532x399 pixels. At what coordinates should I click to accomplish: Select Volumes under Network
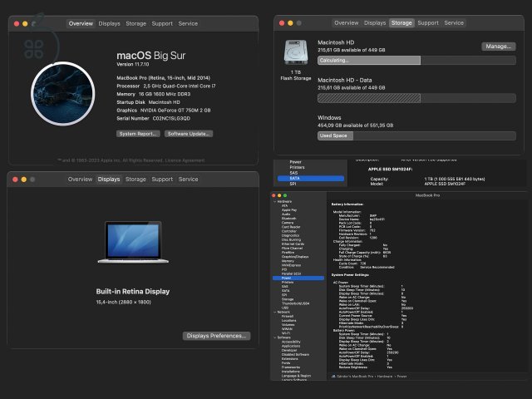pos(288,325)
